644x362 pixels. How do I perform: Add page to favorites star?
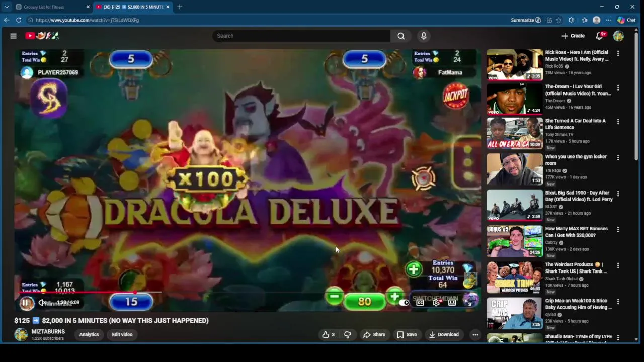tap(559, 20)
